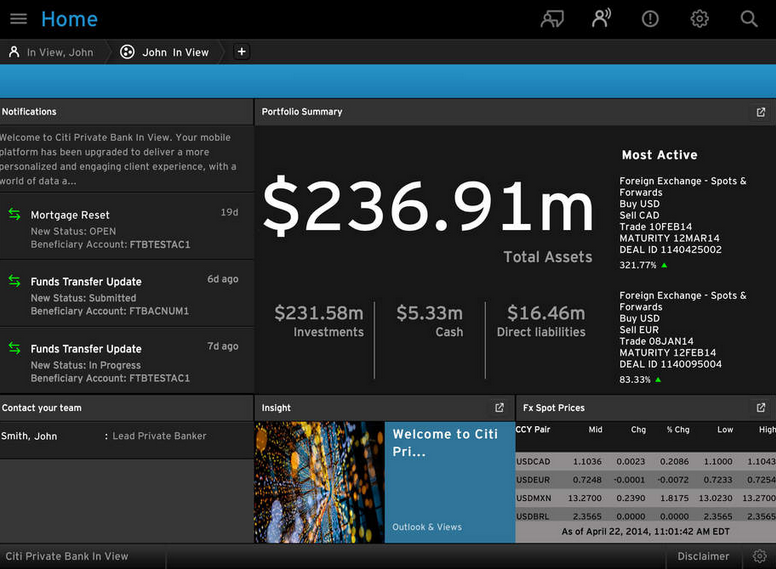
Task: Click the screen share presentation icon
Action: tap(552, 19)
